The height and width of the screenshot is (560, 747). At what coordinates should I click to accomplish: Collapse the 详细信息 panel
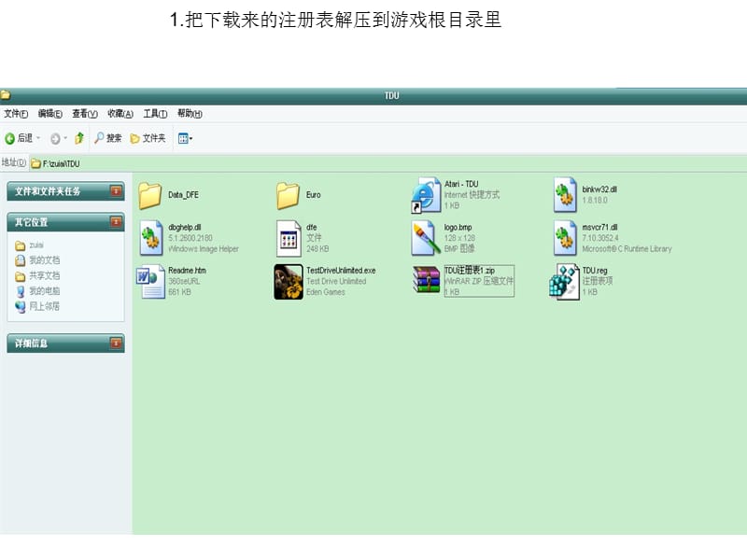(x=116, y=343)
